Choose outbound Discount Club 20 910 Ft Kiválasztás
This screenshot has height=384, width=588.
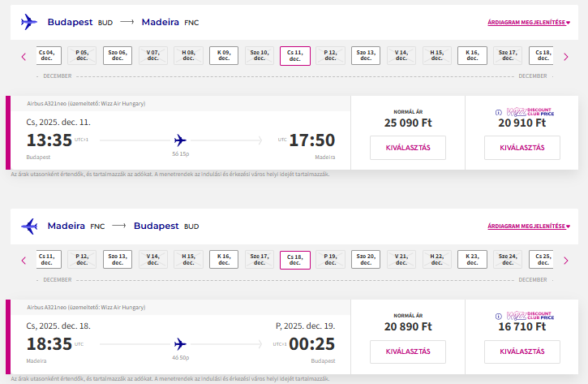pos(522,148)
